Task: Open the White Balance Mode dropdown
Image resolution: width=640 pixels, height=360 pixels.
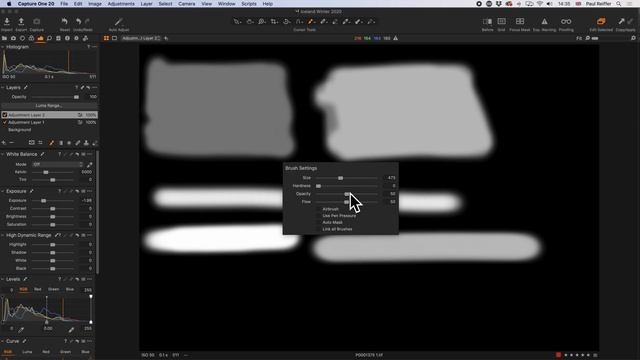Action: pos(58,164)
